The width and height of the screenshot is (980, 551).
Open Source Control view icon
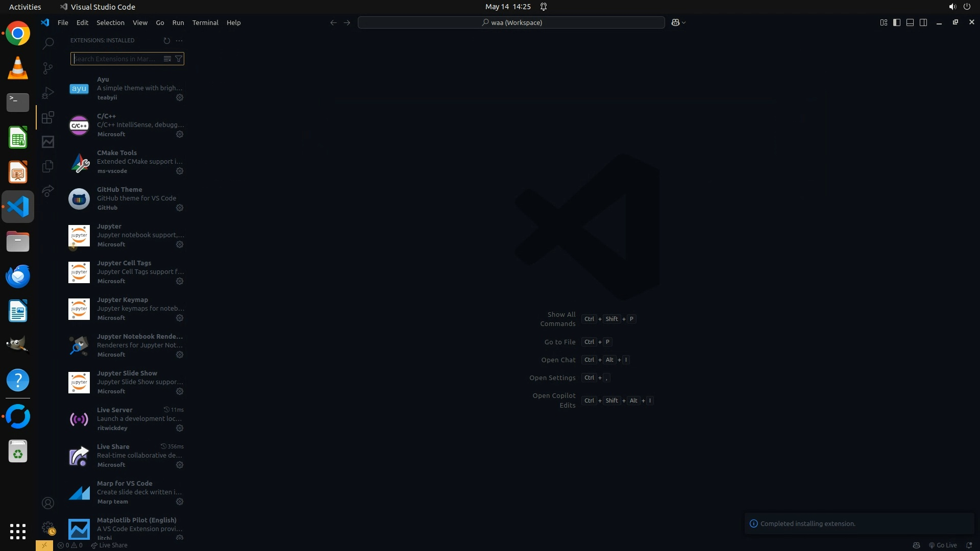tap(48, 68)
